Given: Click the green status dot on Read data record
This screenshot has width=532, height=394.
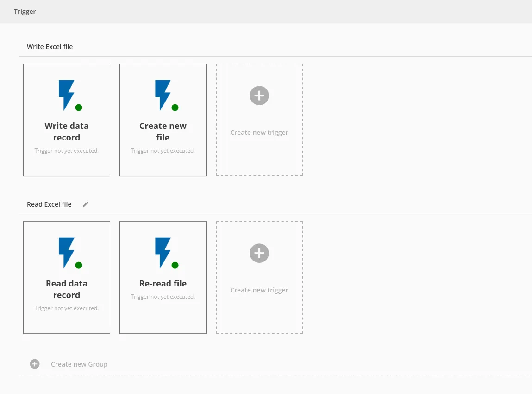Looking at the screenshot, I should tap(79, 265).
